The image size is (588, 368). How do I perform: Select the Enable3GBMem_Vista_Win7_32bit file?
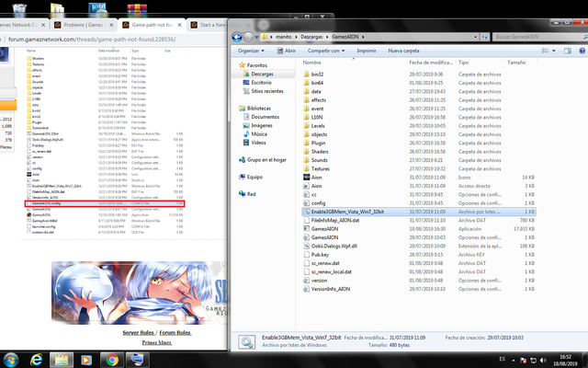coord(419,212)
